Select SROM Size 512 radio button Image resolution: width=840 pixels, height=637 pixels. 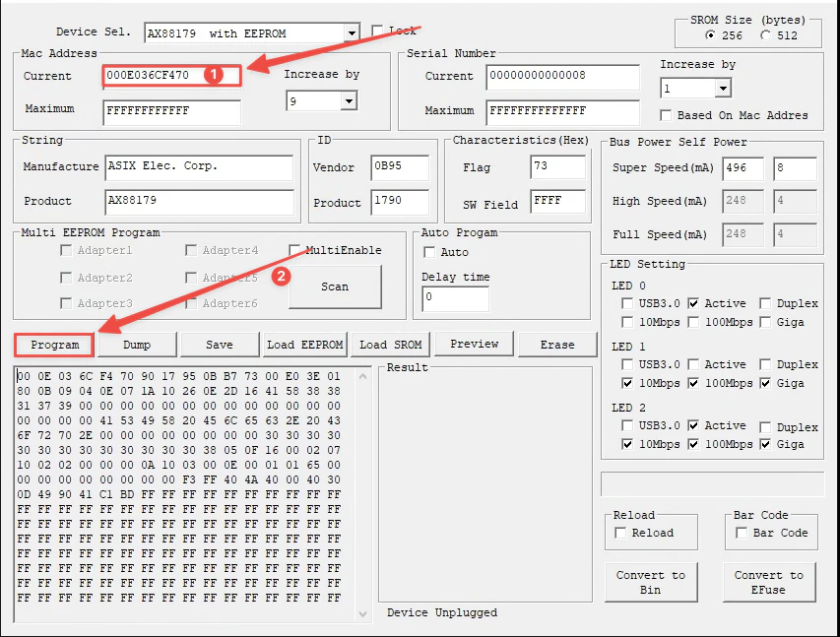765,35
